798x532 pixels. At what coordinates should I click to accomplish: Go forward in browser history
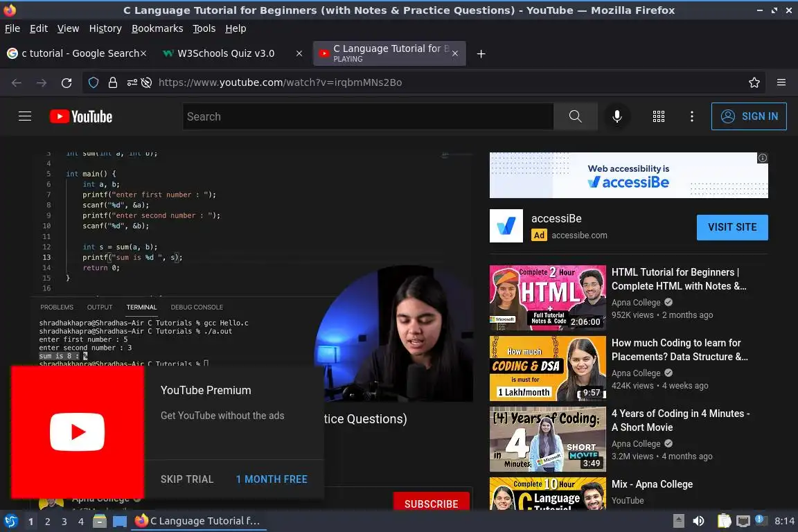click(42, 82)
